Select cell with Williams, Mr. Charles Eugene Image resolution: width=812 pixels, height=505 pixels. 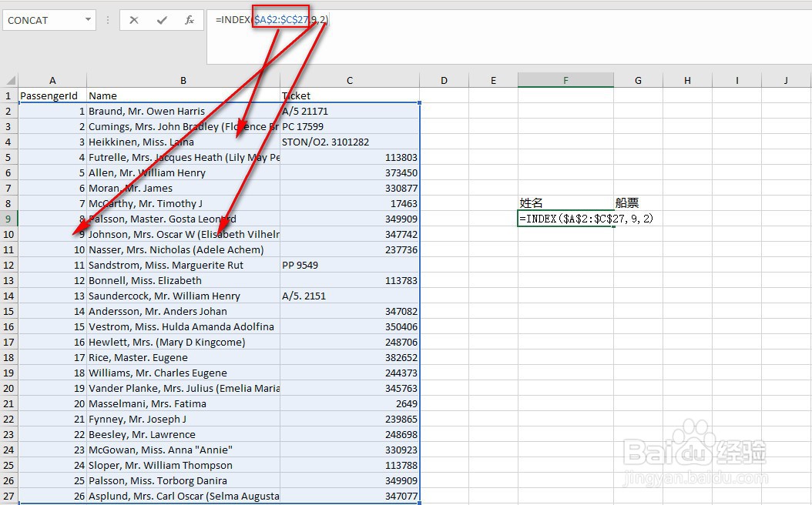(x=183, y=373)
